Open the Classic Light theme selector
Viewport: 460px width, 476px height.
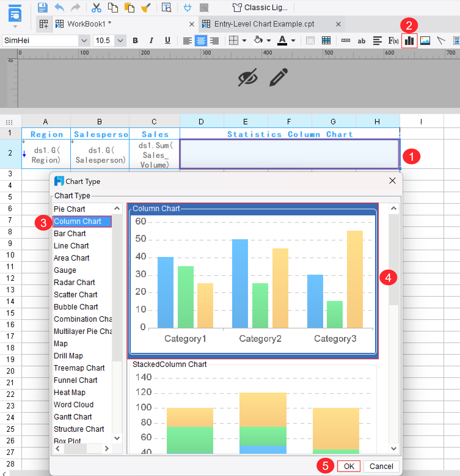pyautogui.click(x=260, y=7)
